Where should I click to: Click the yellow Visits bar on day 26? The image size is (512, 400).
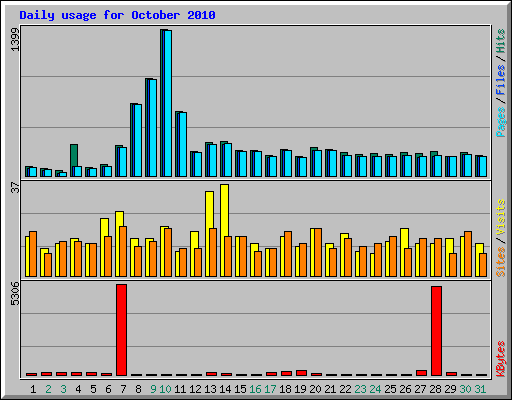point(404,238)
